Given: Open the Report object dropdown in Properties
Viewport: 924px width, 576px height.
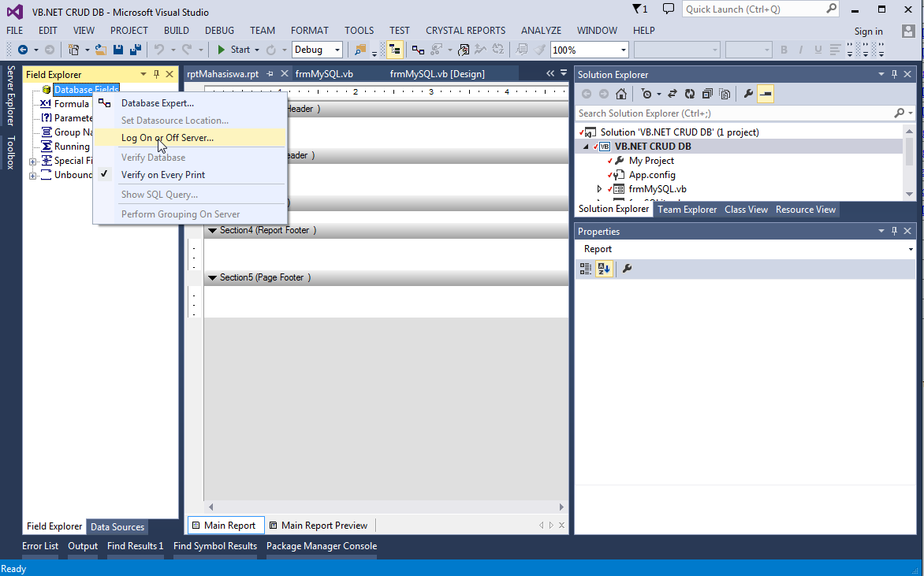Looking at the screenshot, I should [x=911, y=249].
